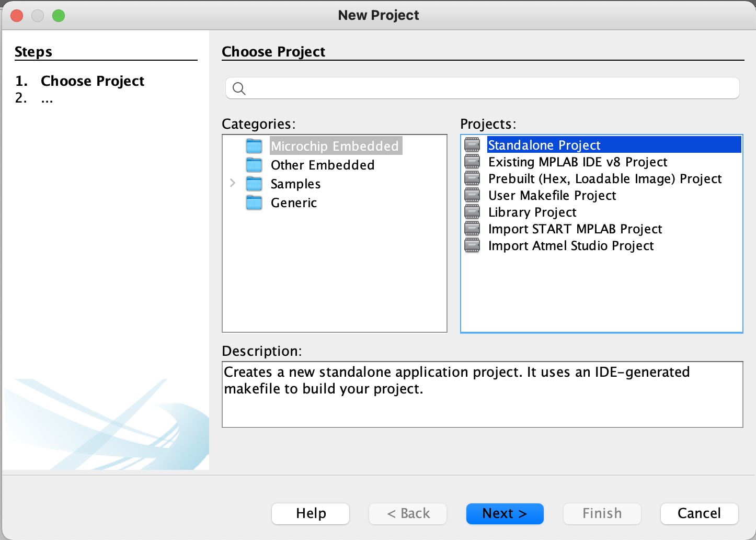
Task: Choose the Library Project entry
Action: tap(532, 212)
